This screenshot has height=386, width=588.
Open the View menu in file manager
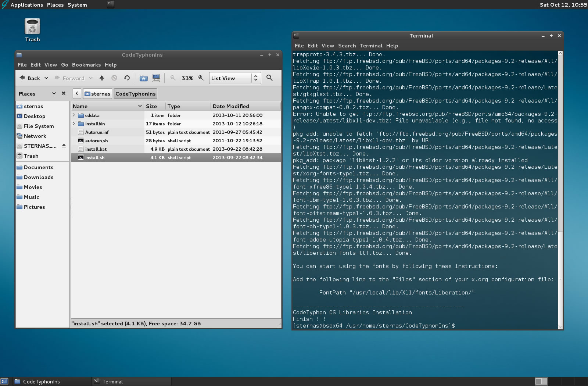(51, 65)
